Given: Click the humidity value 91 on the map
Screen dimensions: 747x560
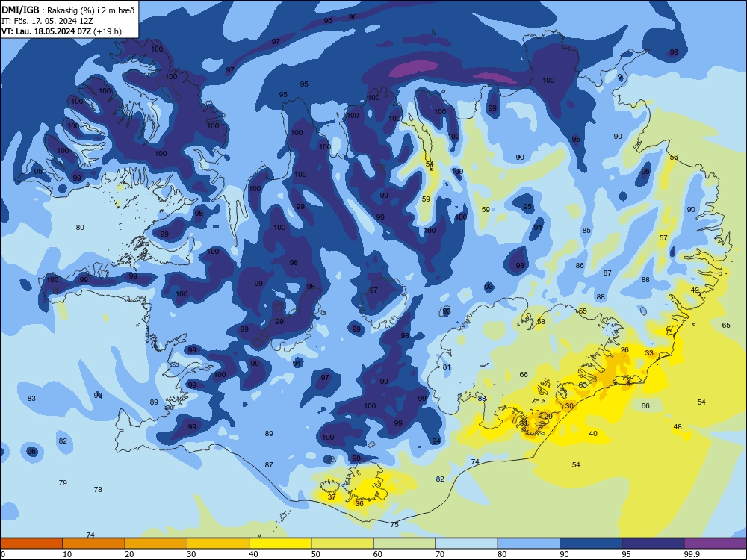Looking at the screenshot, I should coord(622,77).
